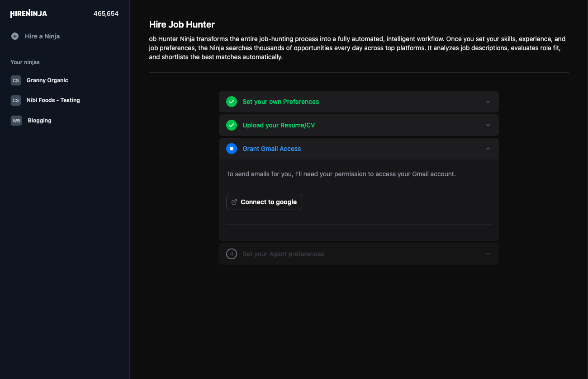This screenshot has height=379, width=588.
Task: Click the Connect to google button
Action: tap(264, 202)
